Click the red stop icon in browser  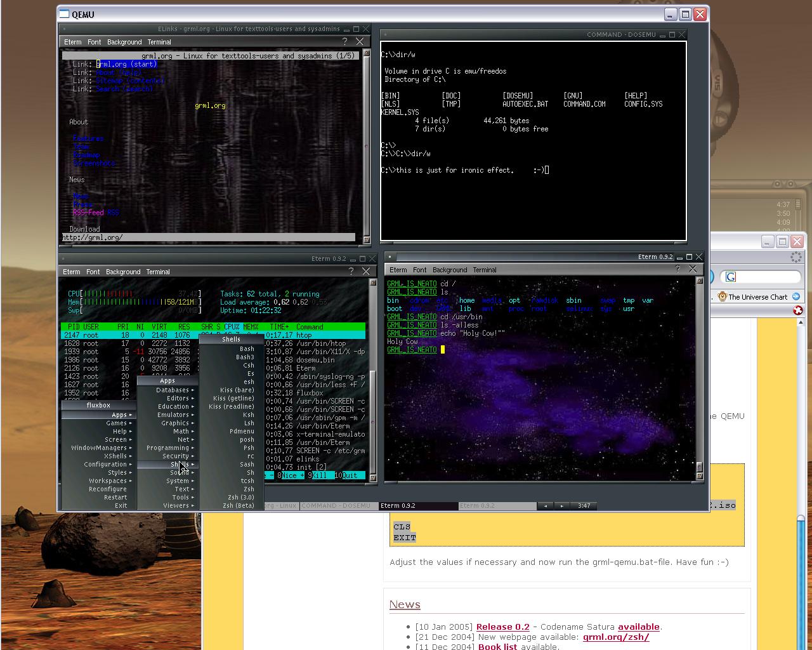797,310
